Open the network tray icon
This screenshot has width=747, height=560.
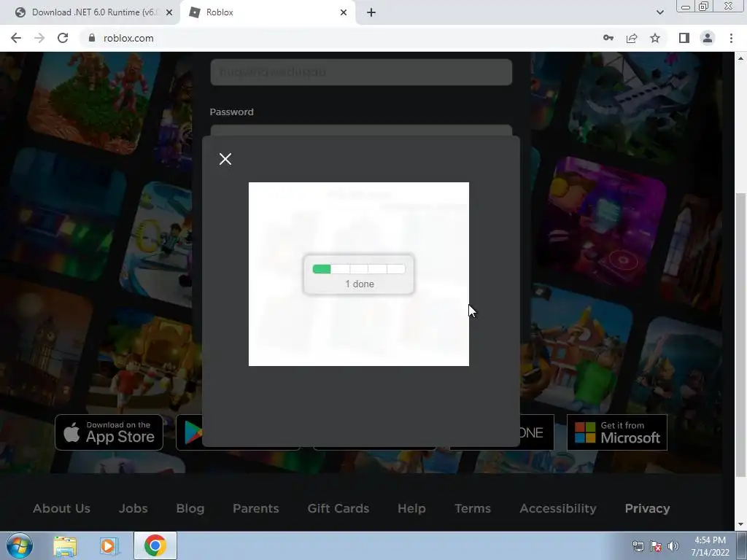(638, 546)
